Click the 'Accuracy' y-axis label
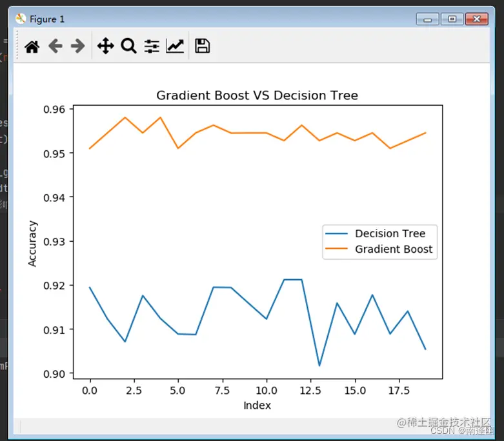 point(32,244)
